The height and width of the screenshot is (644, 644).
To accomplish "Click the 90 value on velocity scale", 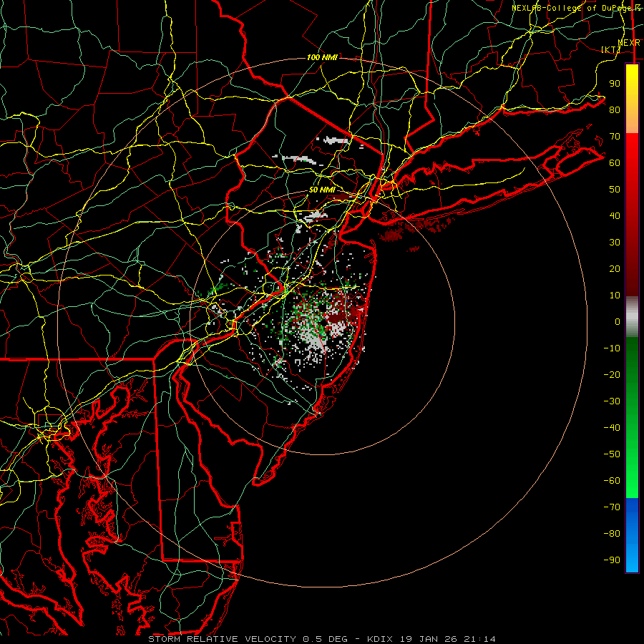I will click(x=615, y=84).
